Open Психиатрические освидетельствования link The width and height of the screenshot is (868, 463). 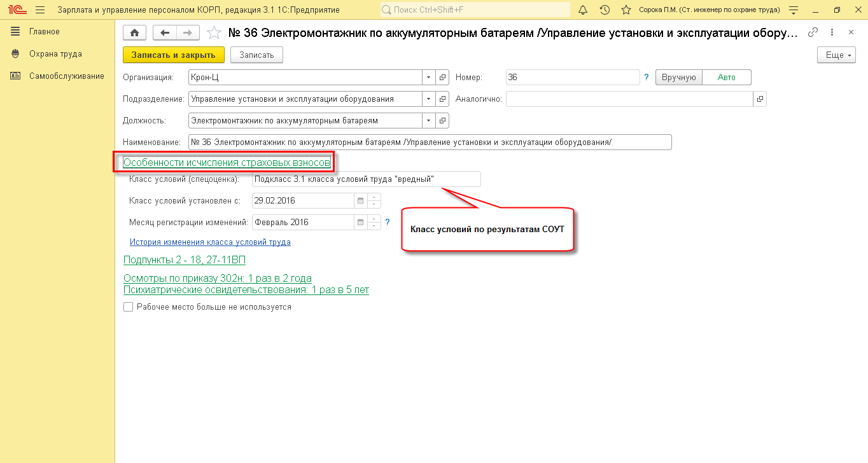tap(246, 290)
